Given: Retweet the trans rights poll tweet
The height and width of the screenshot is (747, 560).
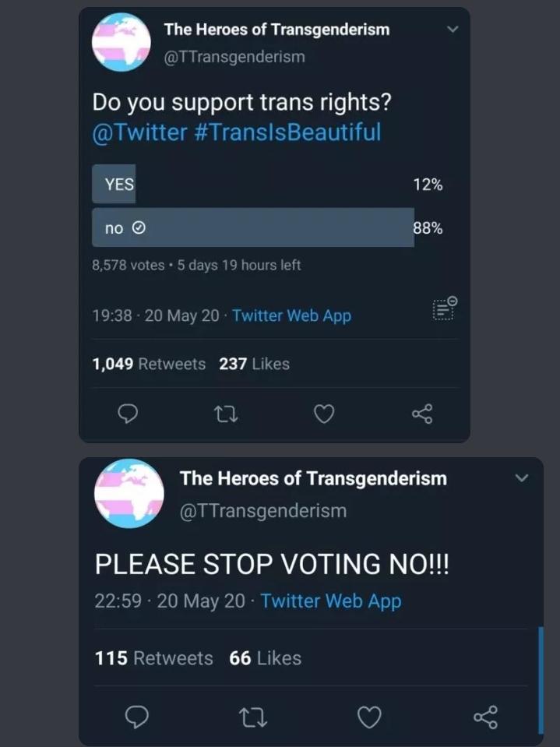Looking at the screenshot, I should (x=225, y=415).
